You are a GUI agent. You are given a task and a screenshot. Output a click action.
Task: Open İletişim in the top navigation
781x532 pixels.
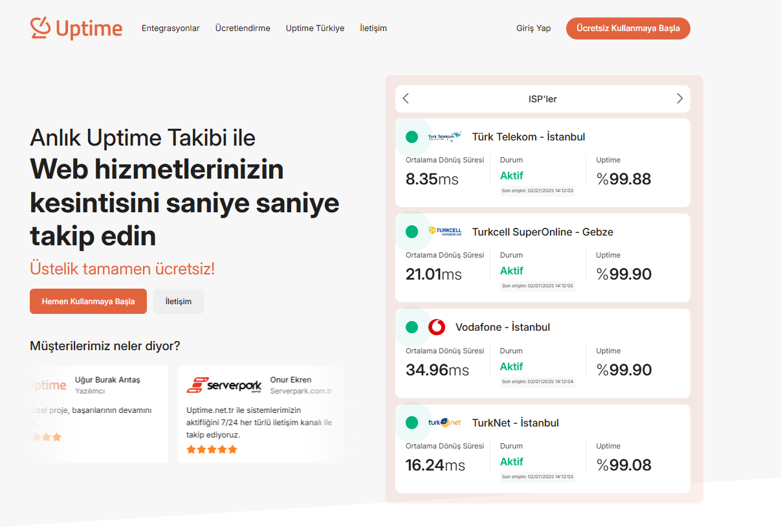point(373,28)
